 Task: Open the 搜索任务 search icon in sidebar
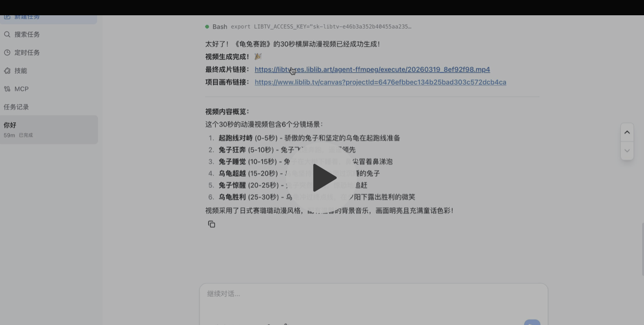7,34
